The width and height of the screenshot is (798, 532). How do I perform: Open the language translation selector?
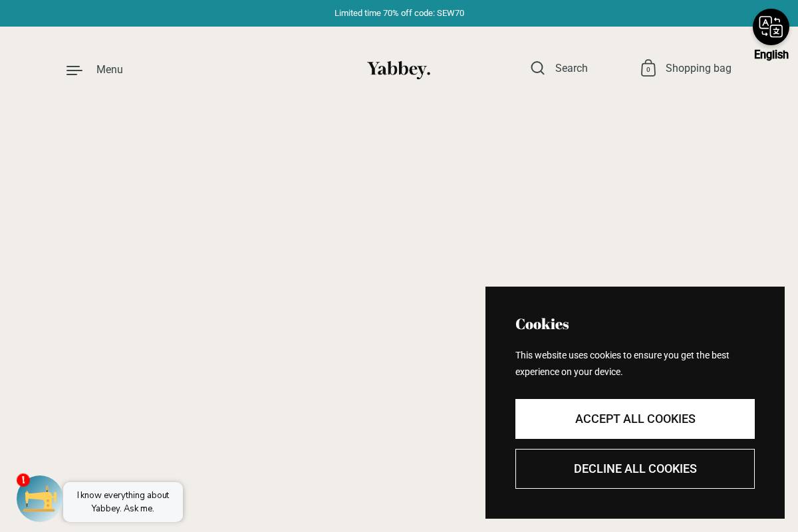pos(771,27)
